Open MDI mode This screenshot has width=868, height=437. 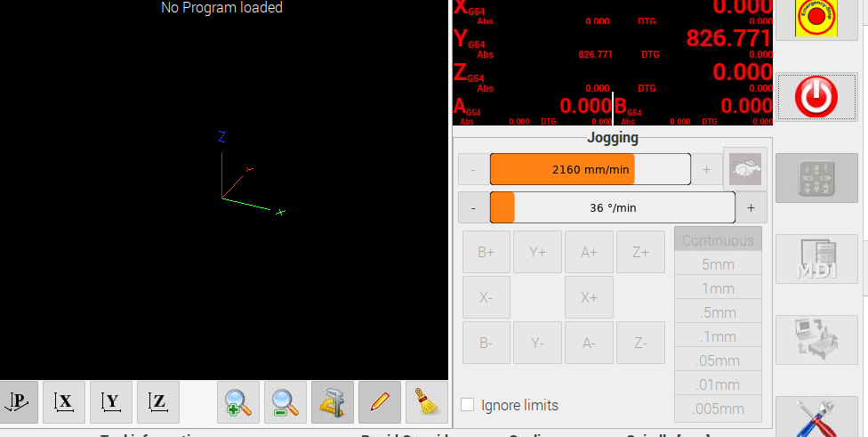pyautogui.click(x=816, y=259)
